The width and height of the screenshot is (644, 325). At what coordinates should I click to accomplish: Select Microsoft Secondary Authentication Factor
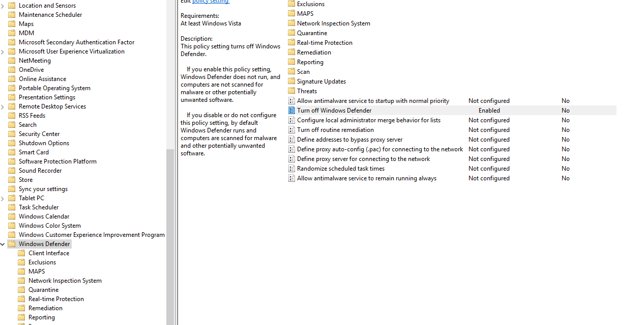point(77,42)
